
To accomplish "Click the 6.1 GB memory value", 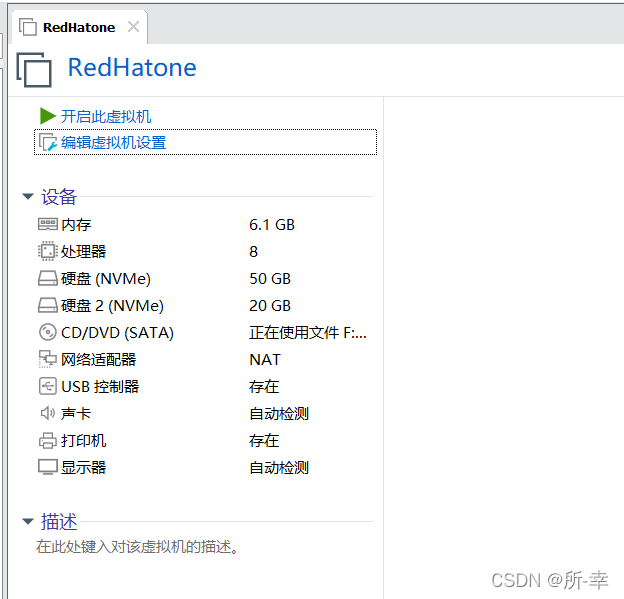I will coord(272,224).
